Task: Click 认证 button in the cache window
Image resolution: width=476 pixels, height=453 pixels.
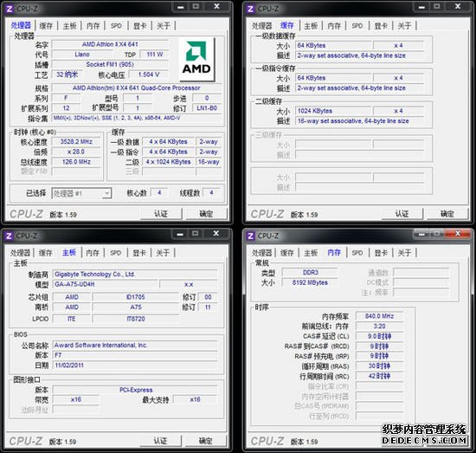Action: point(402,214)
